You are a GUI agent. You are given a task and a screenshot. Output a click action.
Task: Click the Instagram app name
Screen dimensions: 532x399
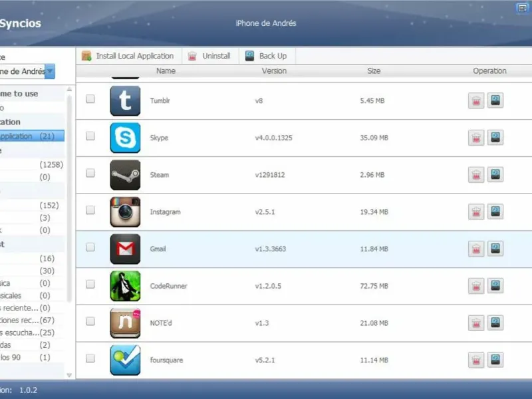coord(165,212)
